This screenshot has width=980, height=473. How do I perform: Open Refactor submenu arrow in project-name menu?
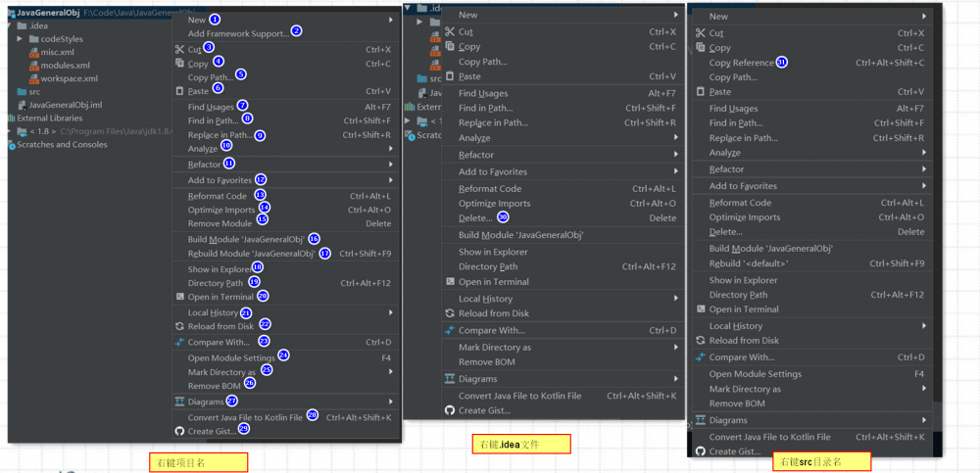tap(391, 165)
